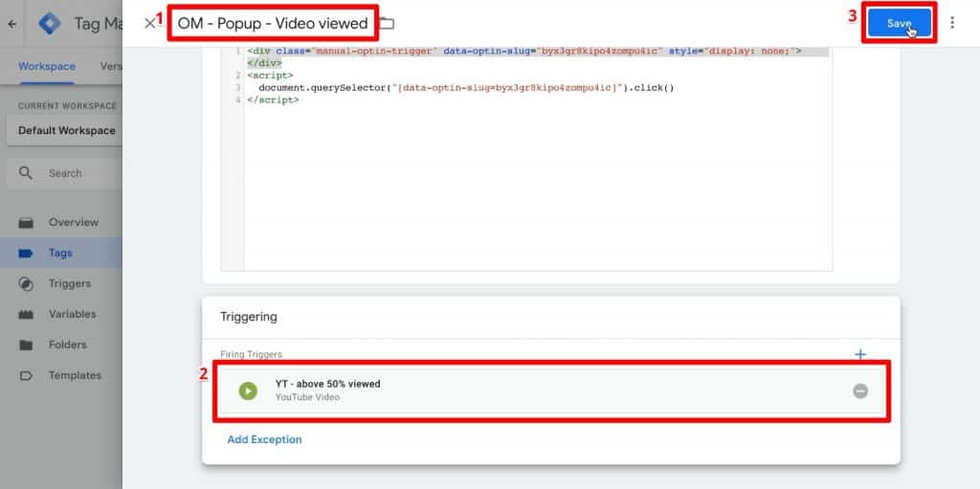This screenshot has height=489, width=980.
Task: Click the green YouTube Video play icon
Action: [x=248, y=390]
